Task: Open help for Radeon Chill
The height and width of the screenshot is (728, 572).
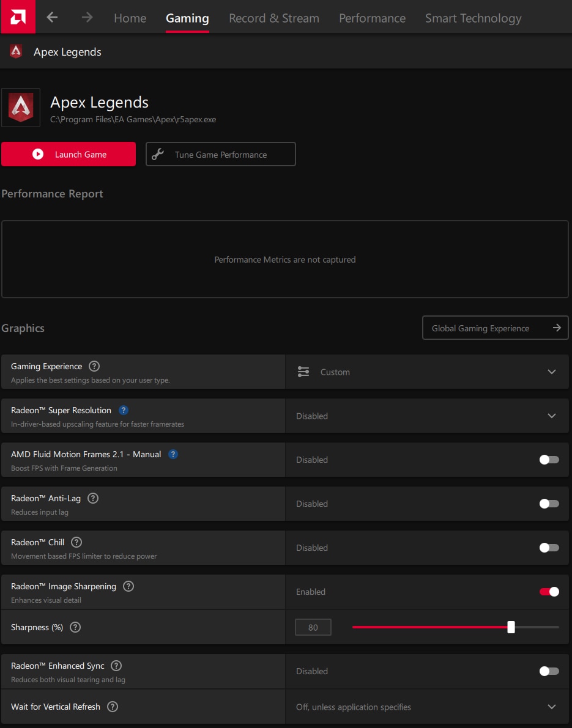Action: [x=76, y=542]
